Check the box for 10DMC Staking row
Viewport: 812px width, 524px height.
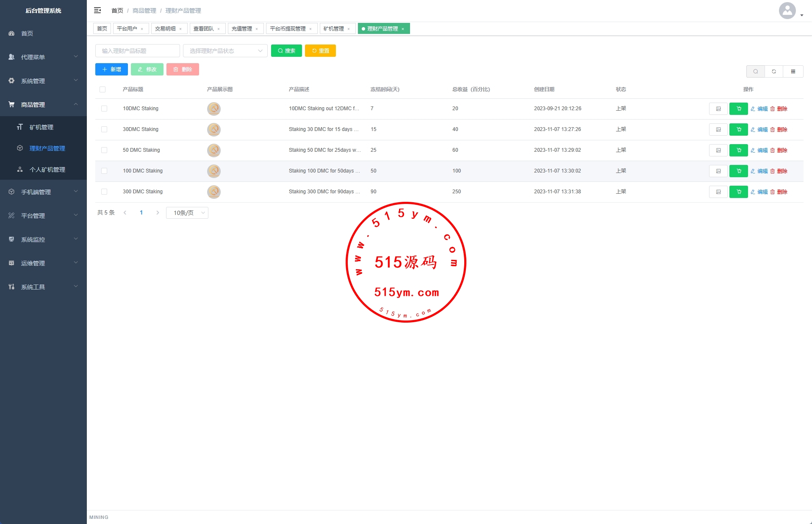[x=104, y=109]
